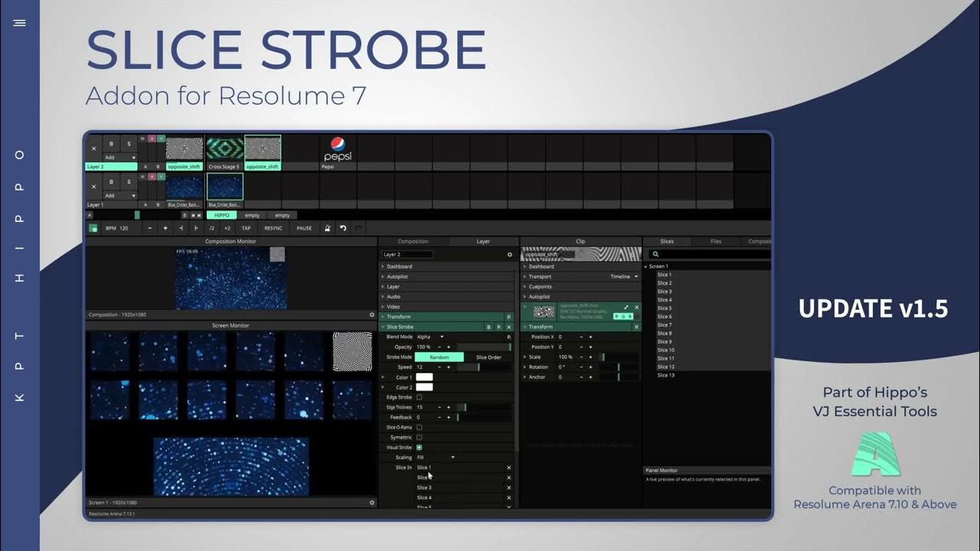Disable the Visual Strobe checkbox

pos(419,447)
